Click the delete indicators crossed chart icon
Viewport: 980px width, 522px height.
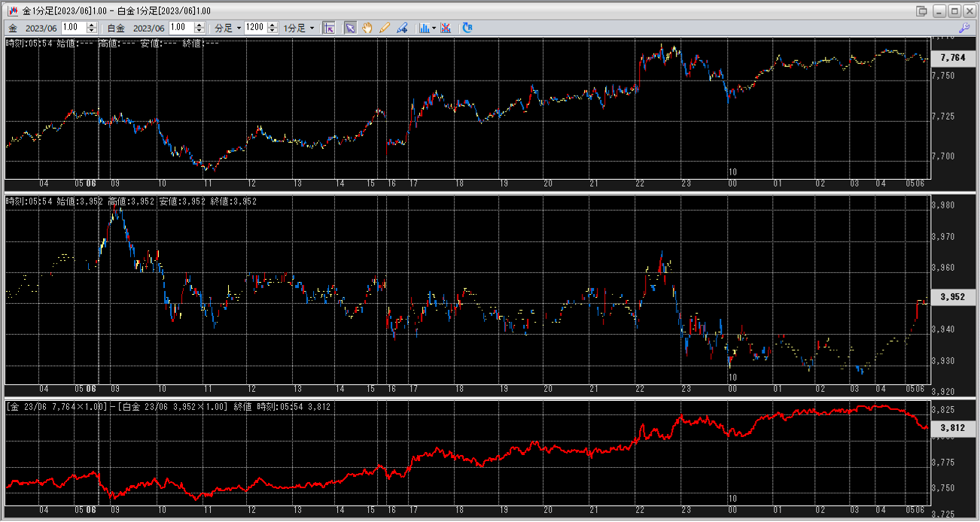click(x=446, y=28)
